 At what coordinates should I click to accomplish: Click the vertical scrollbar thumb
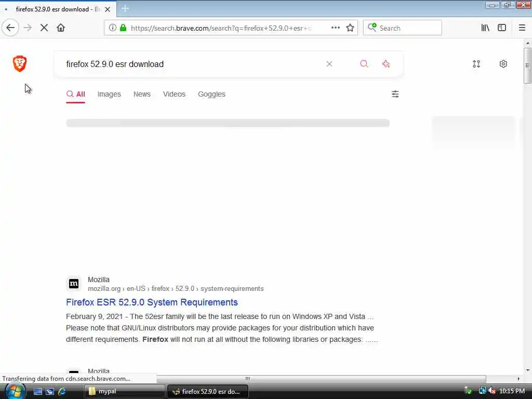click(527, 66)
